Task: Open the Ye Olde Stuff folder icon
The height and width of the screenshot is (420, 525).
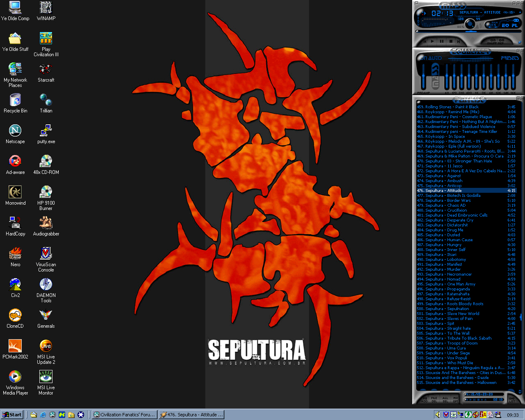Action: click(x=15, y=41)
